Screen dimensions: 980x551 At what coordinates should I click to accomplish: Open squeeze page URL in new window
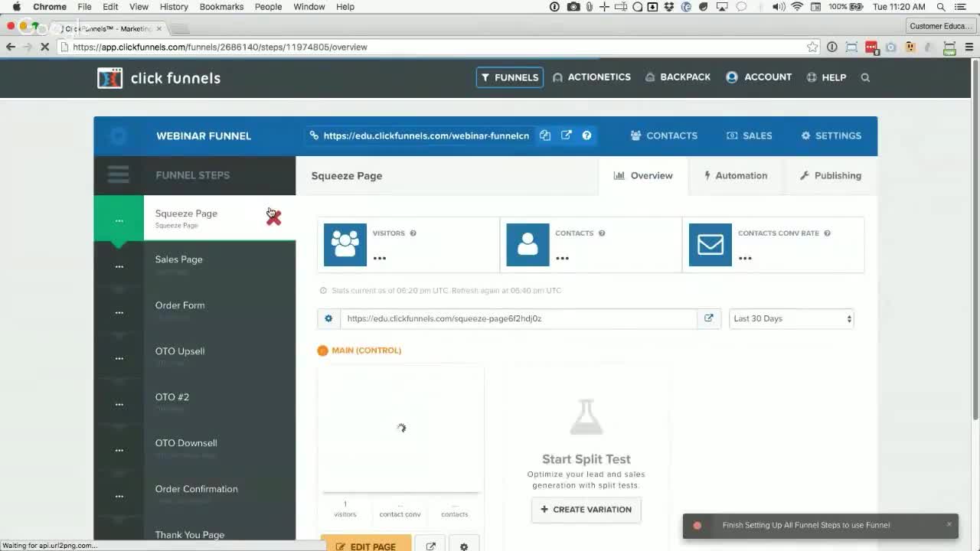709,318
